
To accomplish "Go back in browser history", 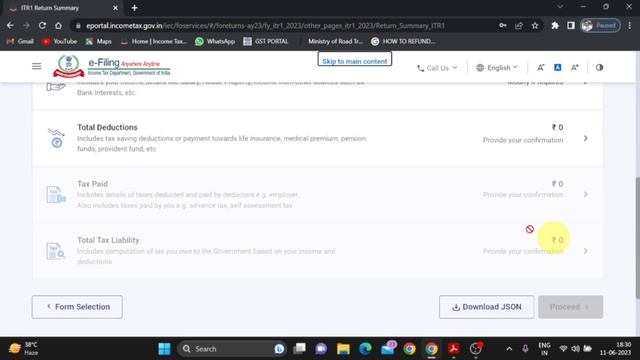I will point(10,25).
